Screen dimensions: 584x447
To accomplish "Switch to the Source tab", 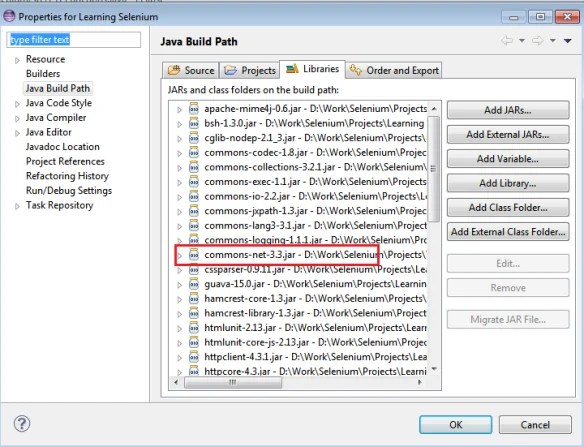I will [191, 70].
